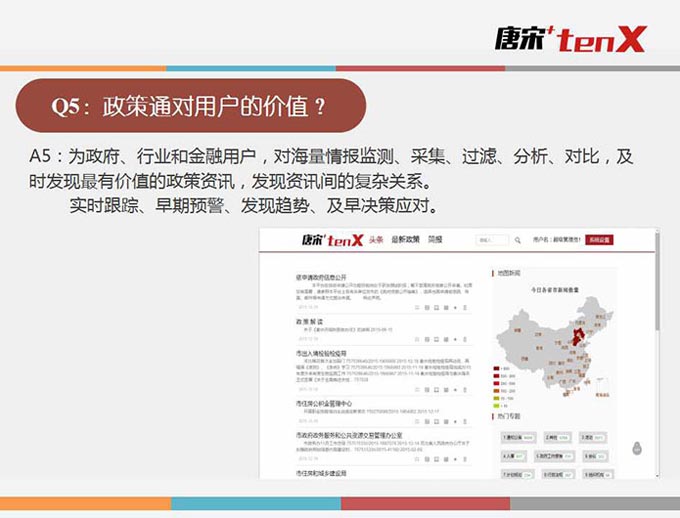
Task: Open the 最新政策 tab
Action: 405,241
